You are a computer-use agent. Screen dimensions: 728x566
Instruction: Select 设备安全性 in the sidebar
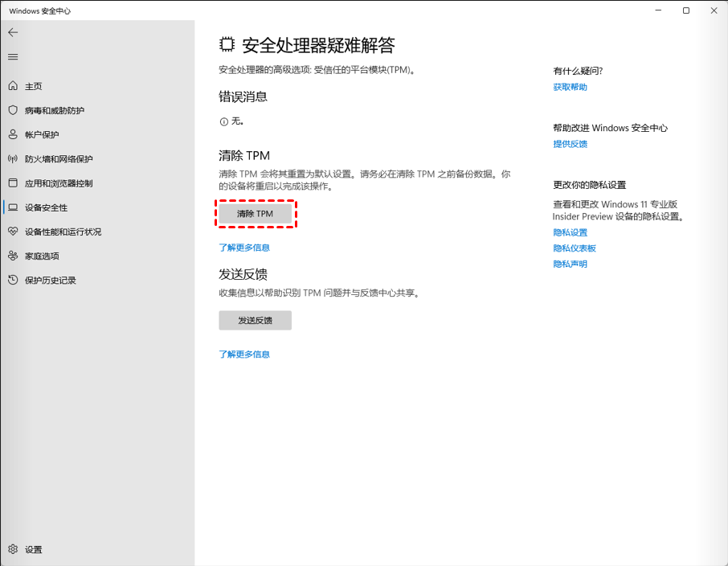(x=46, y=207)
